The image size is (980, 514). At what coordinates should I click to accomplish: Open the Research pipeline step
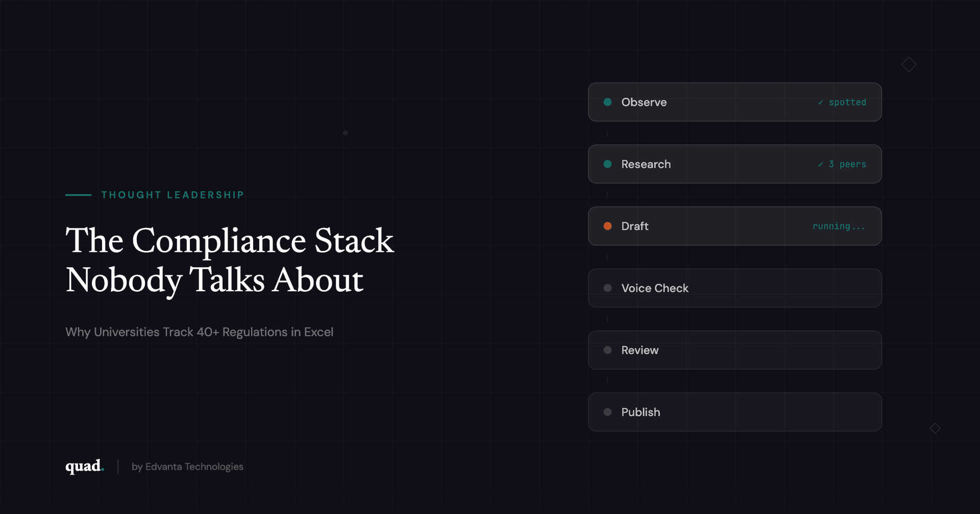point(734,164)
